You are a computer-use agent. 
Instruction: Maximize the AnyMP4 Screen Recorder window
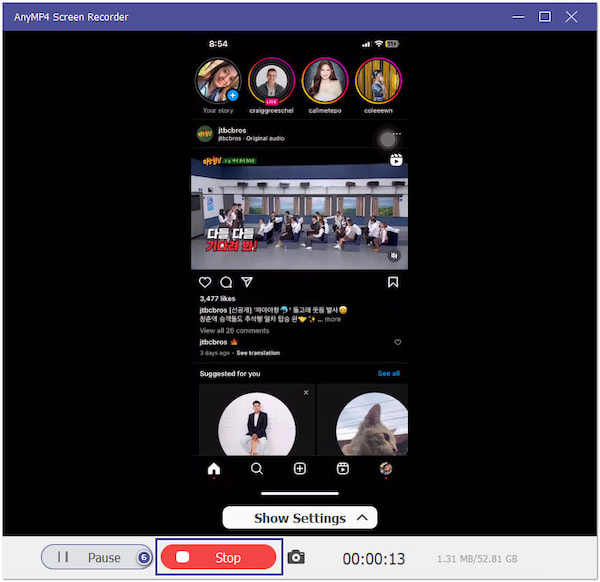tap(545, 16)
